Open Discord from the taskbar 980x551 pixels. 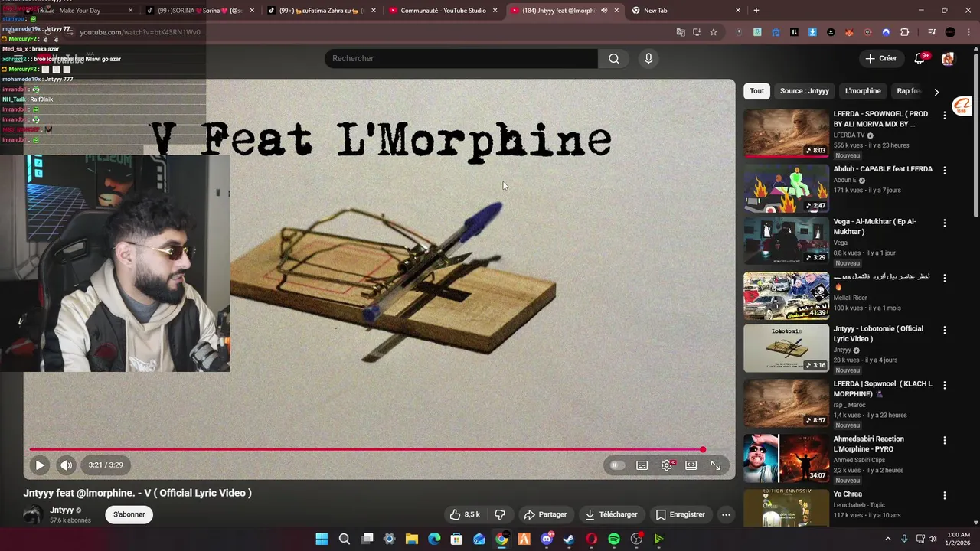click(x=546, y=539)
